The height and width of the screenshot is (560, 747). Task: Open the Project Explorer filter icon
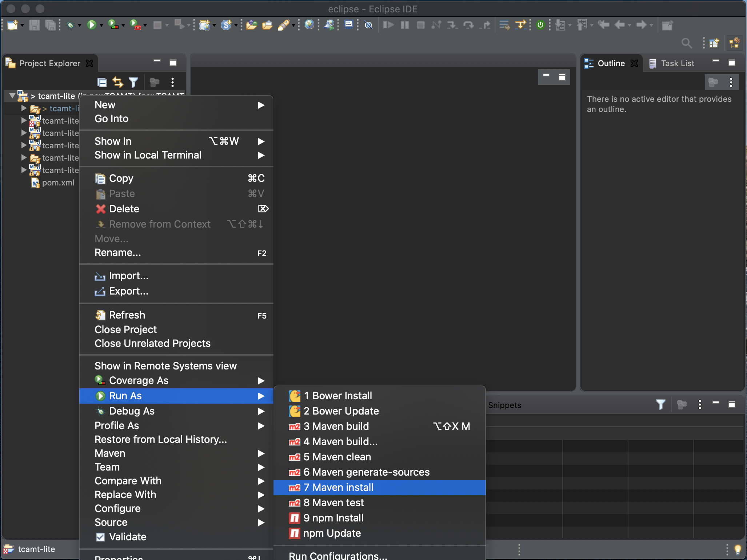[133, 83]
